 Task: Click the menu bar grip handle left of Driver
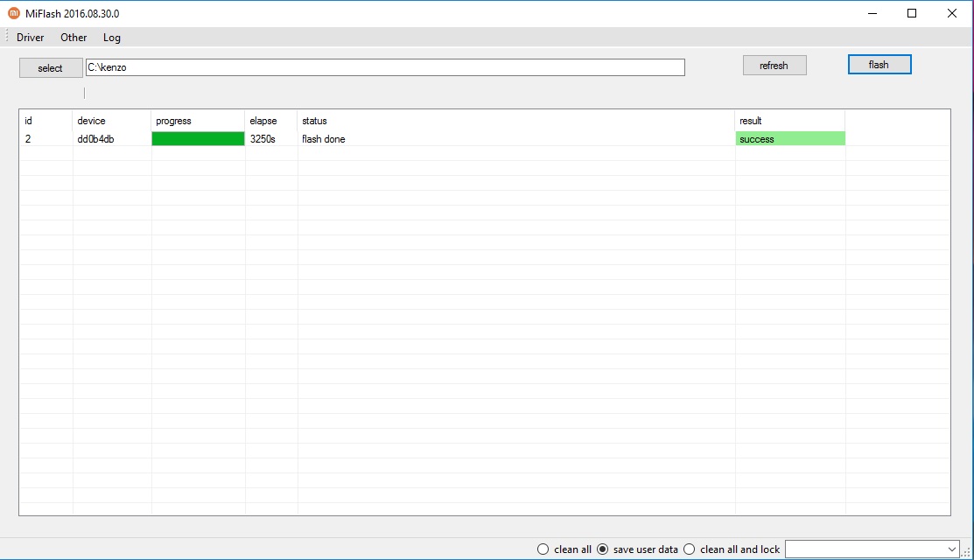click(x=7, y=37)
